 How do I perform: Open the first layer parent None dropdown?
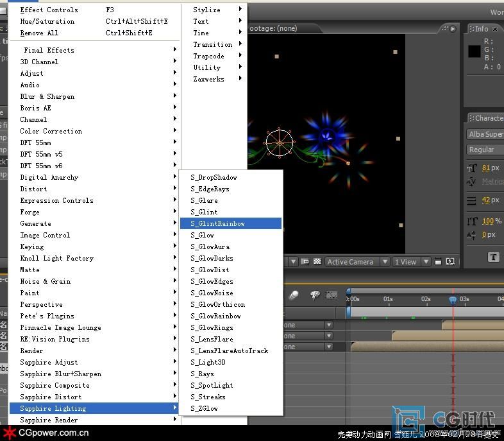pyautogui.click(x=329, y=325)
